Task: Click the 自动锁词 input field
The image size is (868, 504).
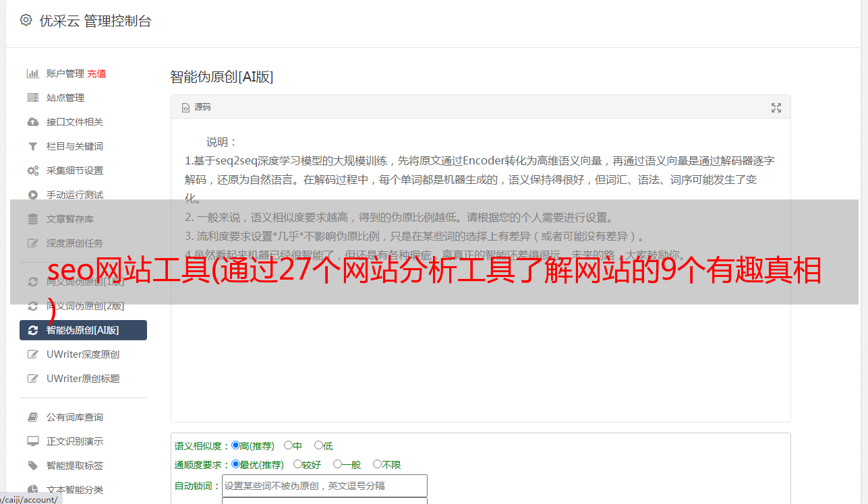Action: tap(324, 486)
